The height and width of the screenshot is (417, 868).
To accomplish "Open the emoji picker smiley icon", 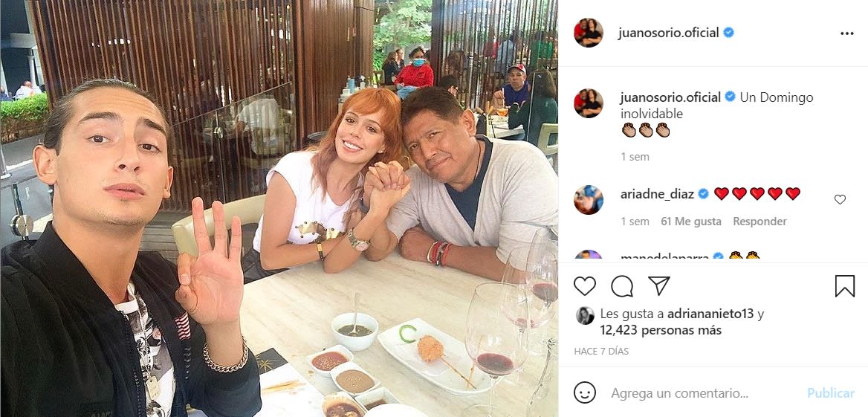I will coord(585,392).
